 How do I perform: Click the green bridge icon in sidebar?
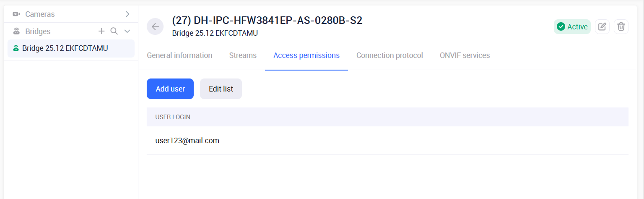pyautogui.click(x=16, y=48)
